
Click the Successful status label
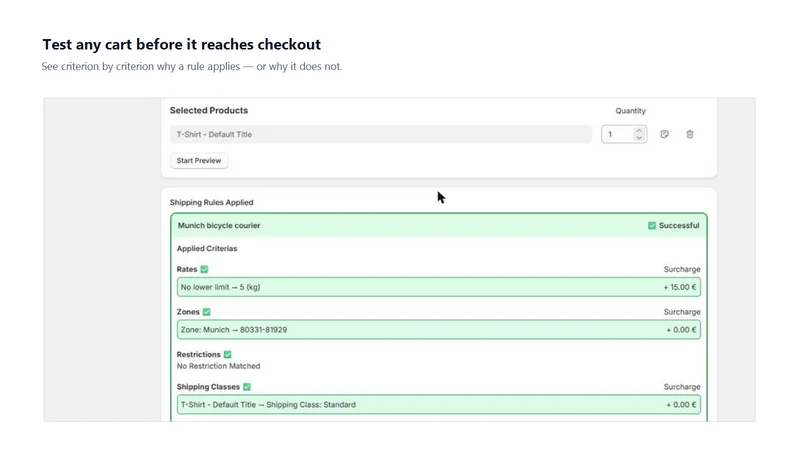coord(679,226)
